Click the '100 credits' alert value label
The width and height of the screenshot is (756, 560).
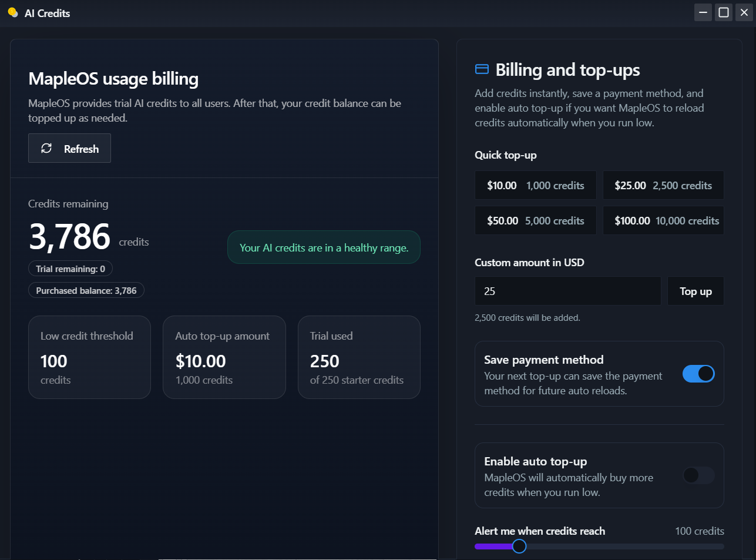(x=700, y=531)
